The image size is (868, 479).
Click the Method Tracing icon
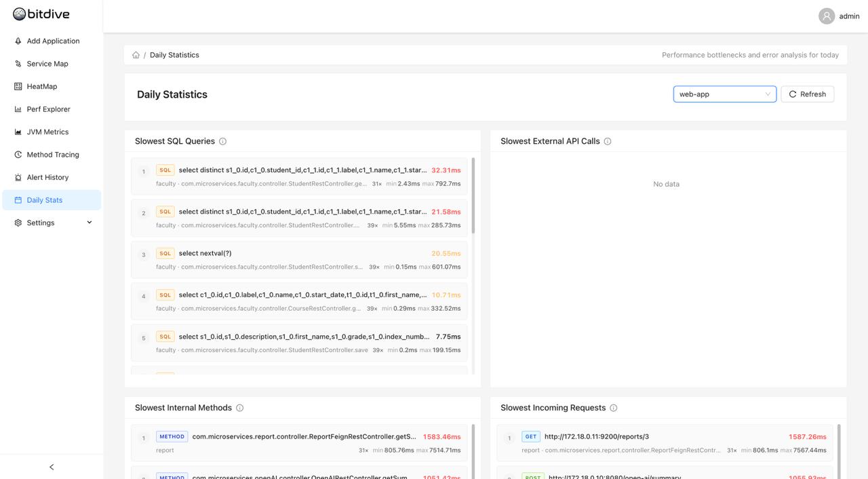tap(18, 155)
